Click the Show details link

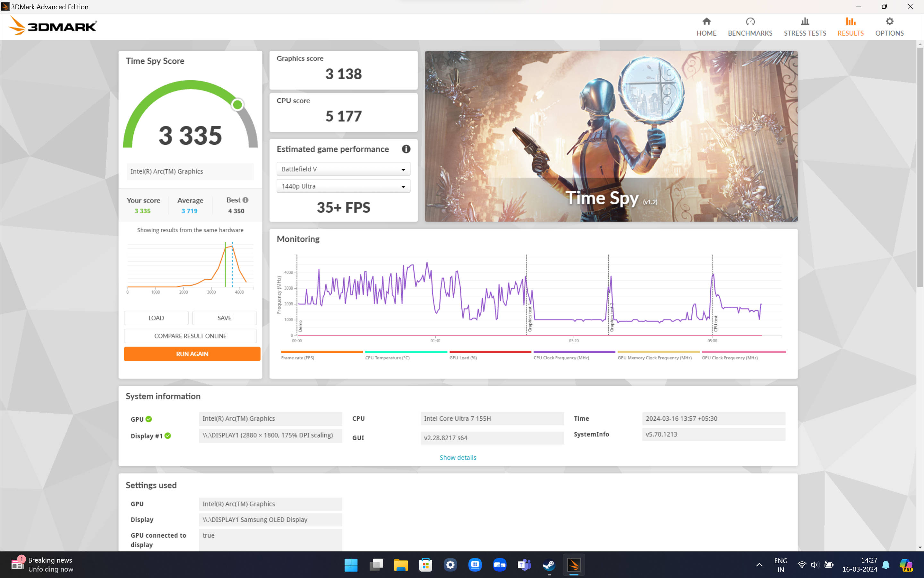click(x=458, y=458)
